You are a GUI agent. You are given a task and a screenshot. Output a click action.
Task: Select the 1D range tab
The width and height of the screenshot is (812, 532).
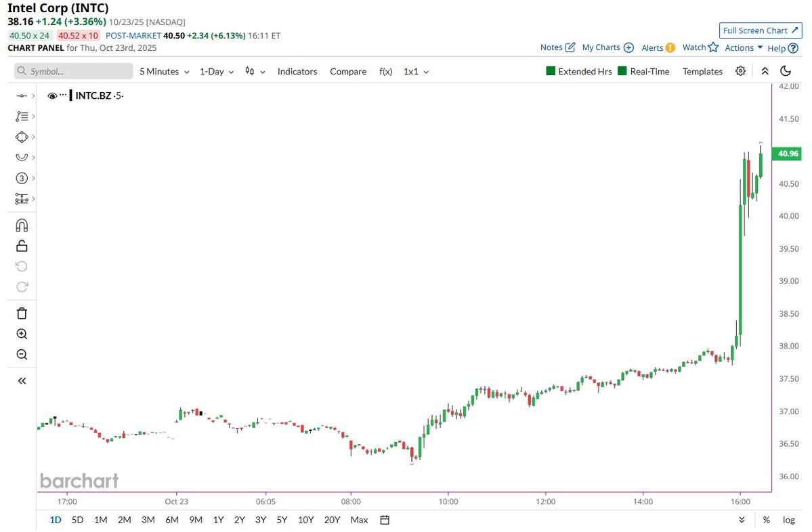tap(56, 520)
